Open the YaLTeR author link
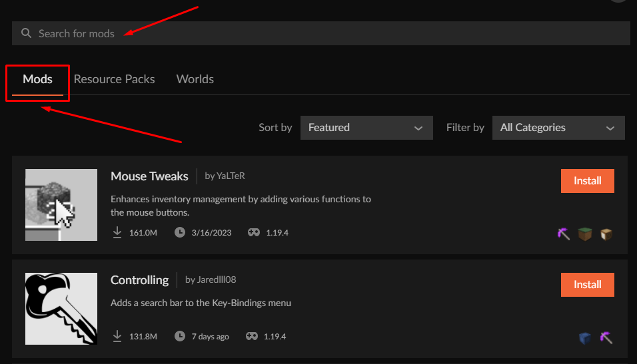 tap(226, 176)
